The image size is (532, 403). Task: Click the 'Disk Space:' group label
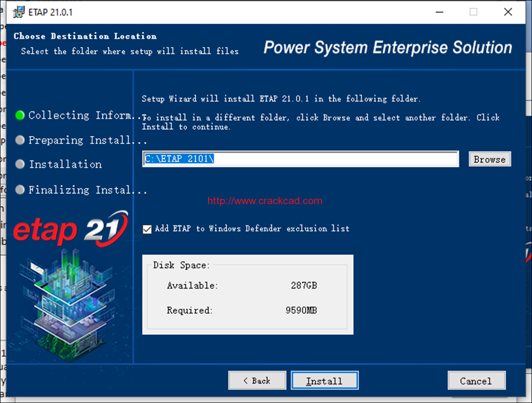pos(181,265)
